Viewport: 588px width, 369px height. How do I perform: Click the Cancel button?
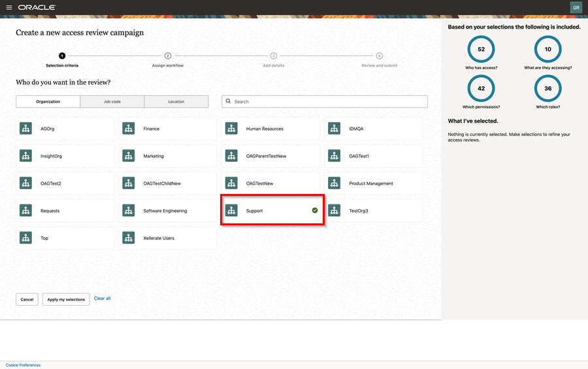click(27, 299)
